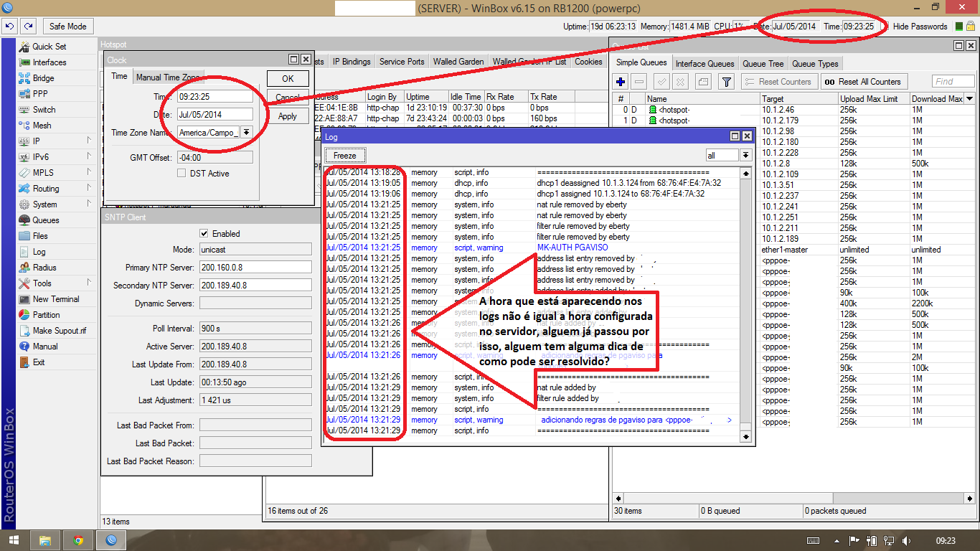The width and height of the screenshot is (980, 551).
Task: Toggle the SNTP Client Enabled checkbox
Action: point(204,234)
